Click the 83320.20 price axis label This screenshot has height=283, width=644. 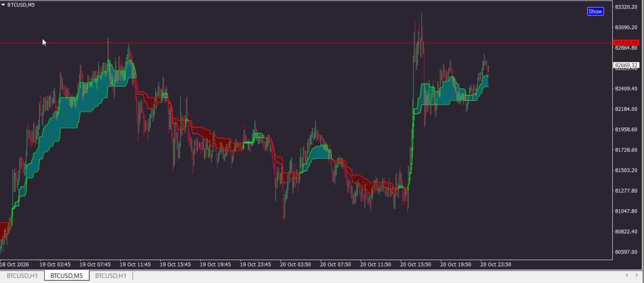[626, 7]
